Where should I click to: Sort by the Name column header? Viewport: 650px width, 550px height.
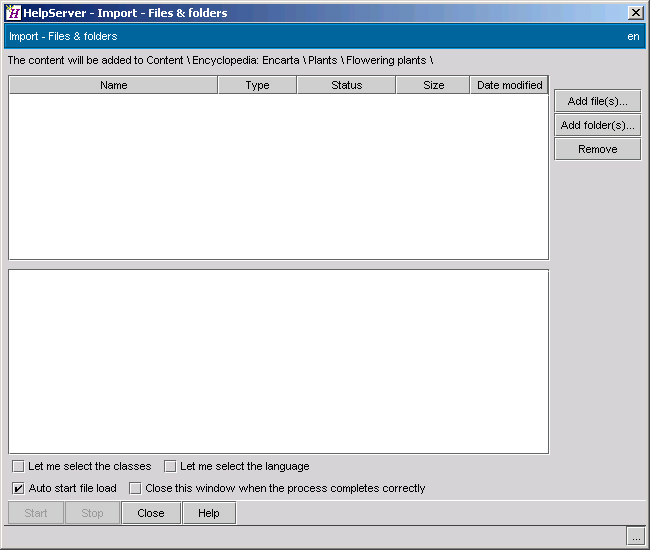(x=114, y=85)
